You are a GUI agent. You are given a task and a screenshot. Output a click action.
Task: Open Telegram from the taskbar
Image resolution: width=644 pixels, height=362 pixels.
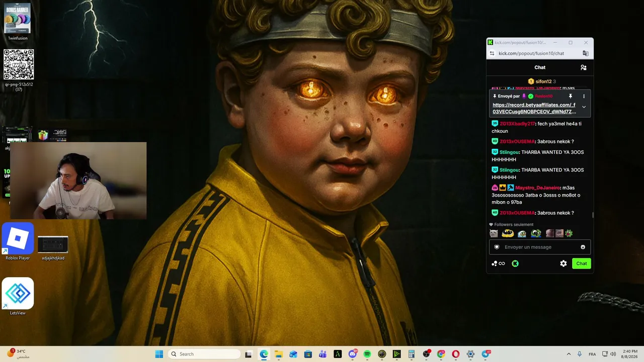[486, 354]
